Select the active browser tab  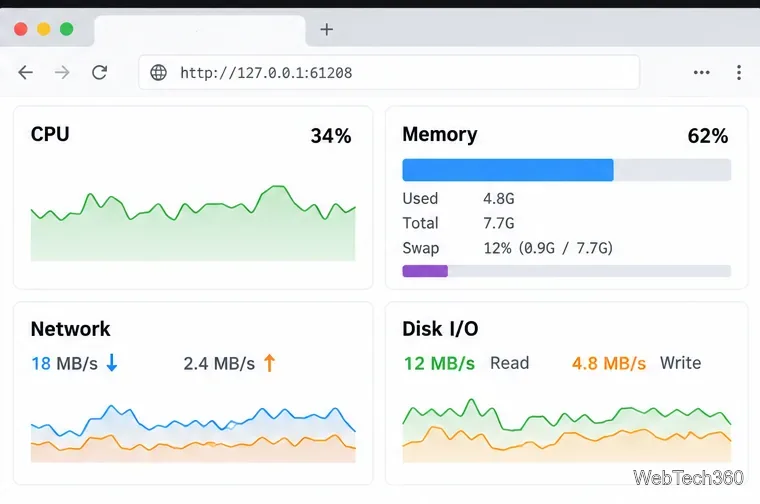[x=200, y=31]
